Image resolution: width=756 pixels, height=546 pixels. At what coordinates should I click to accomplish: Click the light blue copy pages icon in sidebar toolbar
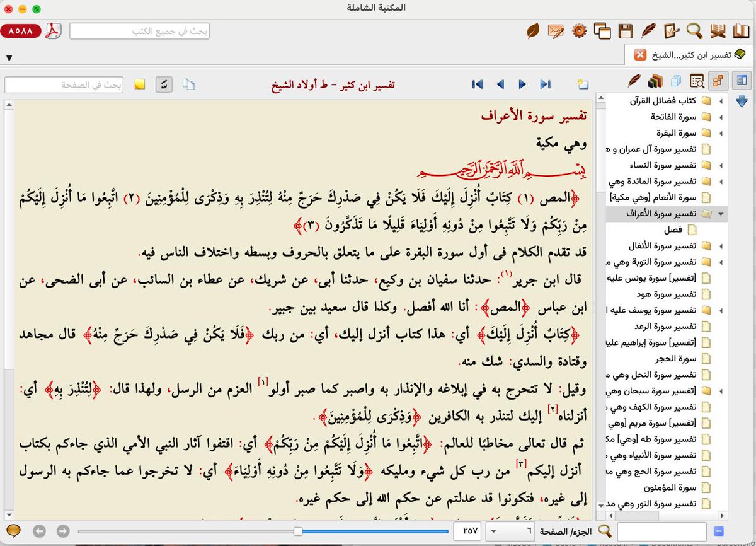677,81
